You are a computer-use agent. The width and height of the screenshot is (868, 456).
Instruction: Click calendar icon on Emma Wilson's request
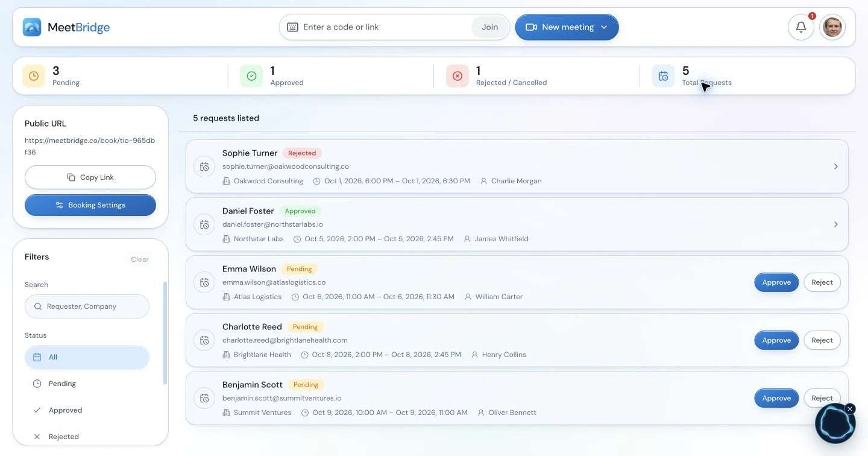(204, 282)
